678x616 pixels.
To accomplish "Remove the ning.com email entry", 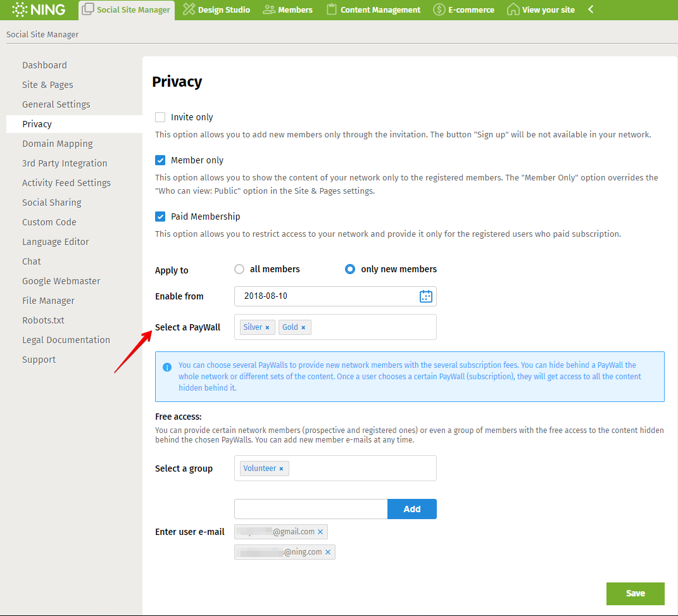I will 328,552.
